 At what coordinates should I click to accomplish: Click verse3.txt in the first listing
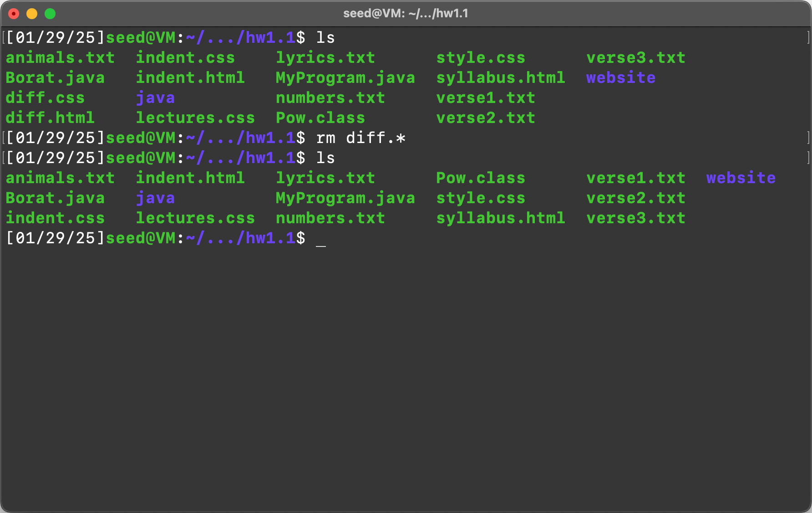(x=635, y=58)
